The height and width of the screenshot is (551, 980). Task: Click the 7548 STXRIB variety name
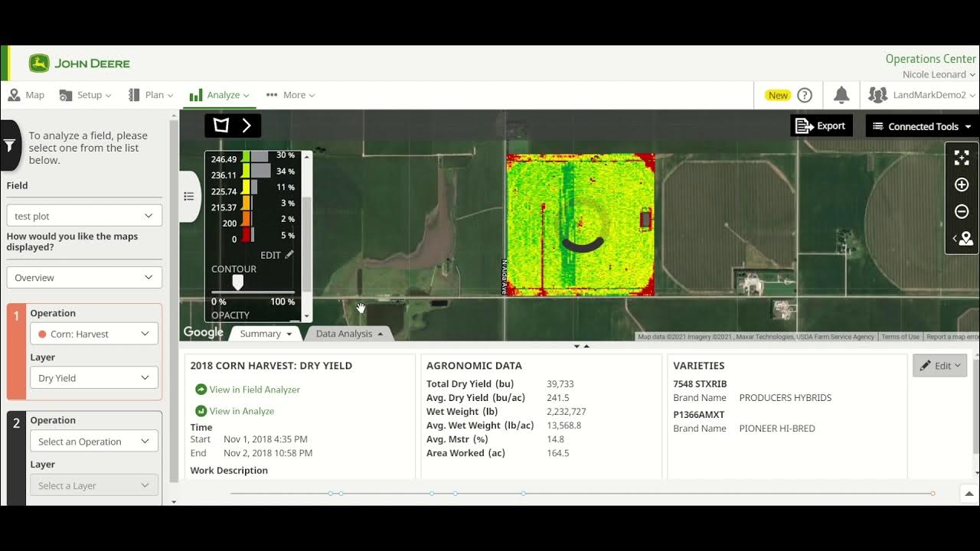[x=700, y=384]
